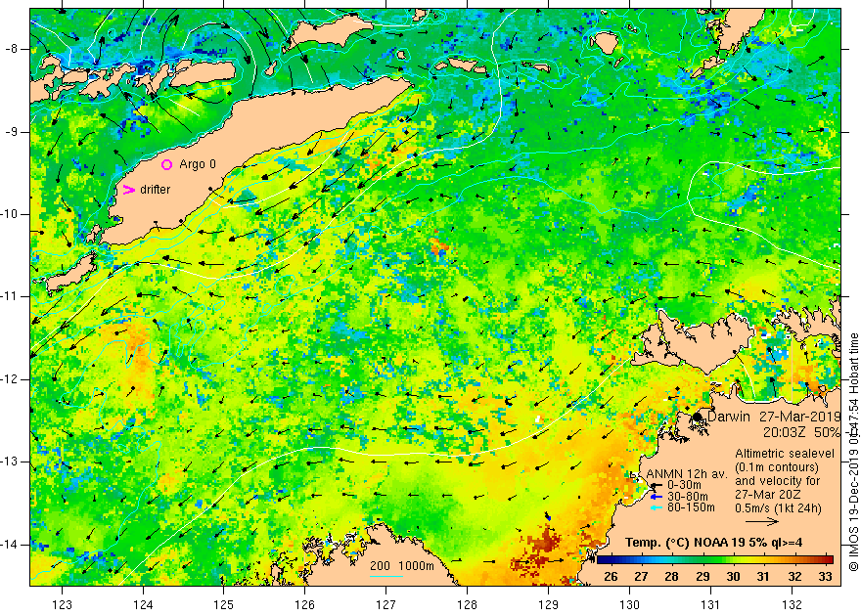Click the cyan 200 1000m contour sample line

point(386,576)
